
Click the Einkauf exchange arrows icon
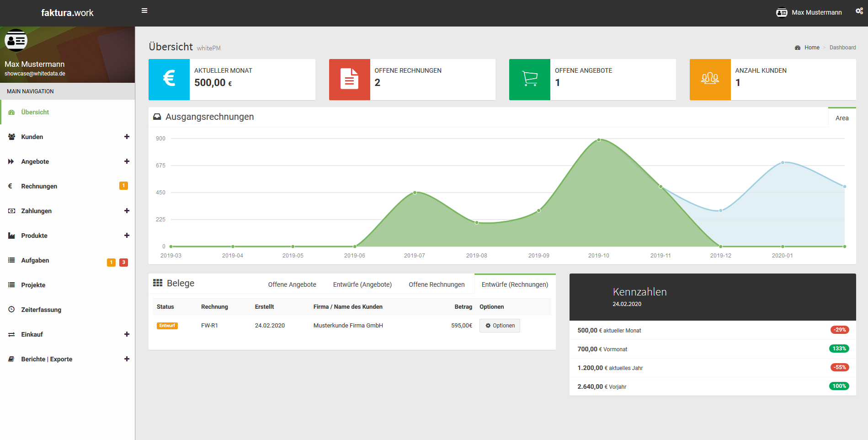click(11, 334)
